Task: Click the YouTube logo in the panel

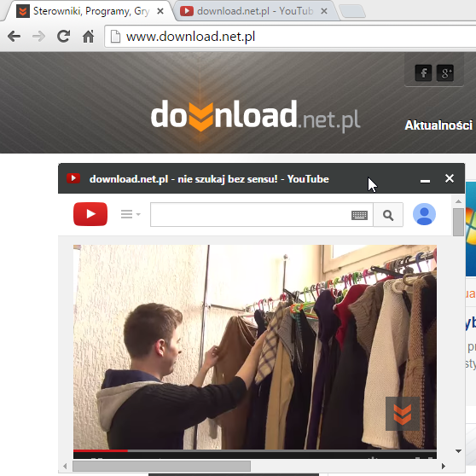Action: [90, 214]
